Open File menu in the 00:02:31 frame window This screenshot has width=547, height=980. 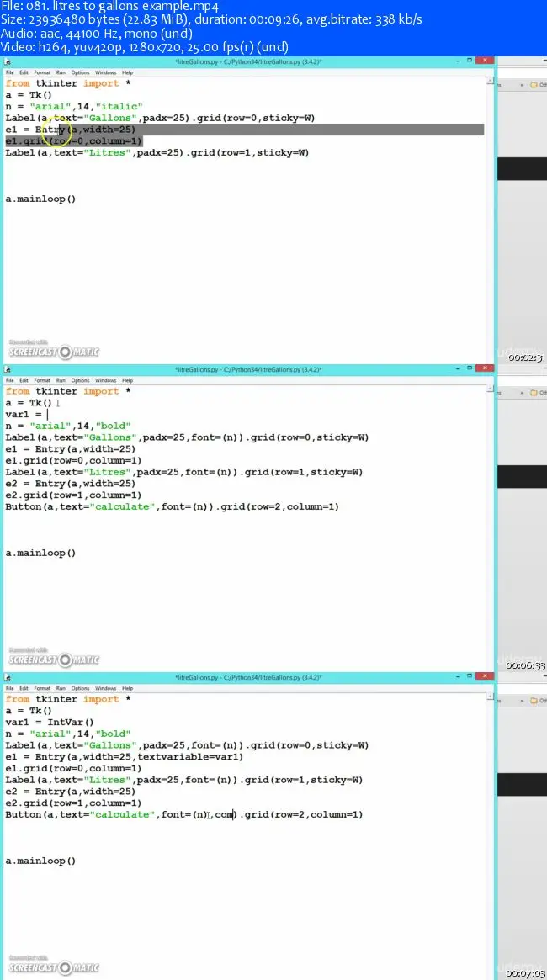click(x=9, y=72)
